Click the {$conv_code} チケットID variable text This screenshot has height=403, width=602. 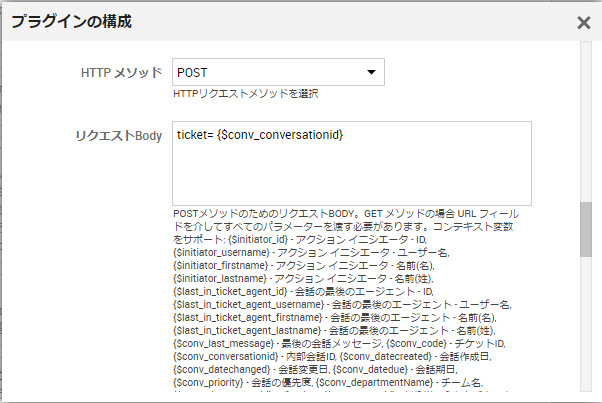[445, 343]
